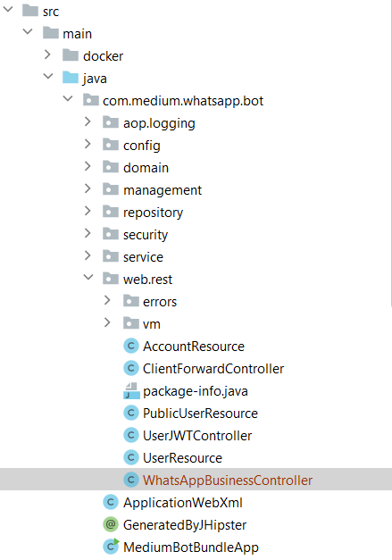Select PublicUserResource file
The image size is (392, 560).
(x=200, y=414)
